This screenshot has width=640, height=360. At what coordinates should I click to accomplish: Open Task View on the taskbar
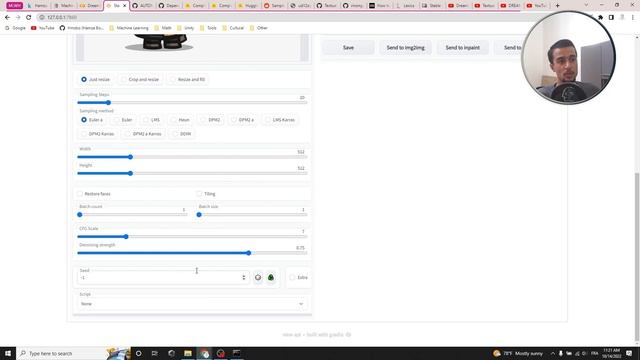point(155,353)
